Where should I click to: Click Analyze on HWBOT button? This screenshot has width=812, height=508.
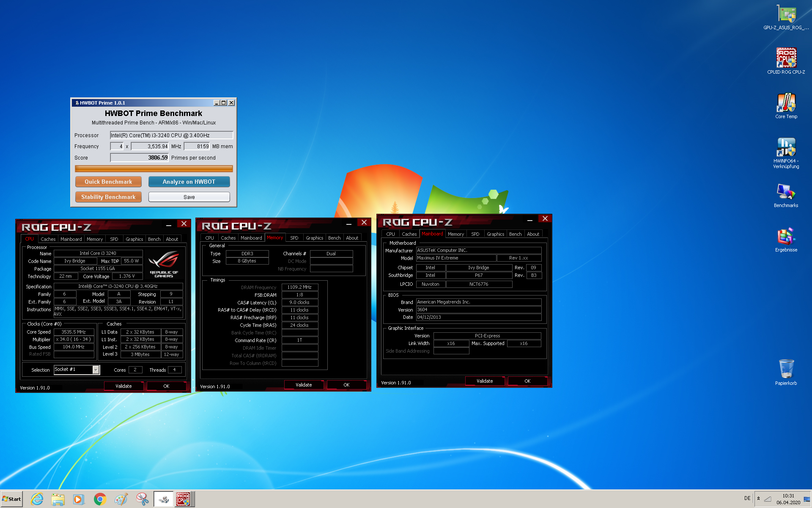[189, 182]
